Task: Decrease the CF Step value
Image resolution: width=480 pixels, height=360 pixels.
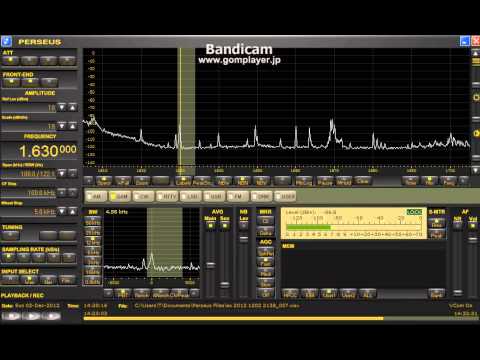Action: click(x=62, y=192)
